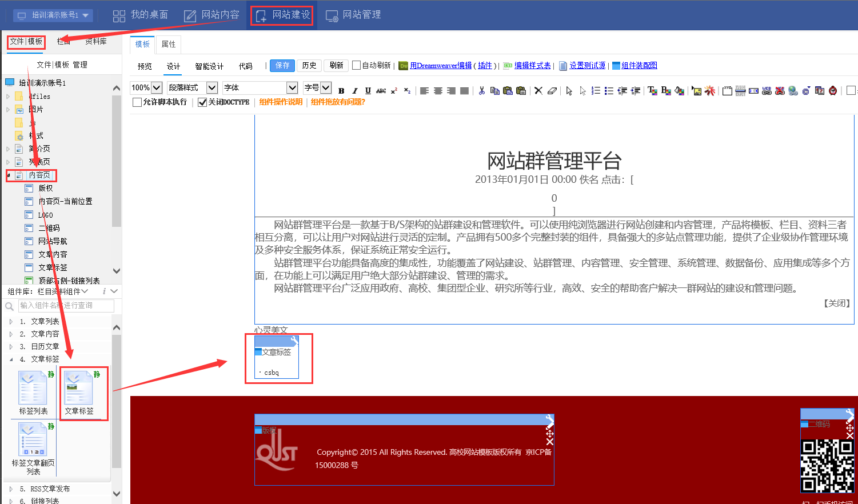Click 保存 save button

coord(282,65)
